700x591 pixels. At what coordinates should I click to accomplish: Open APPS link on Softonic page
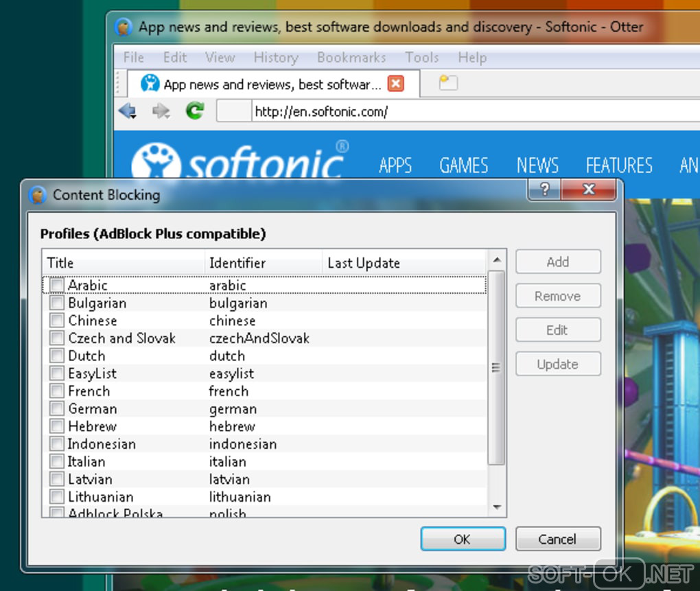tap(395, 165)
